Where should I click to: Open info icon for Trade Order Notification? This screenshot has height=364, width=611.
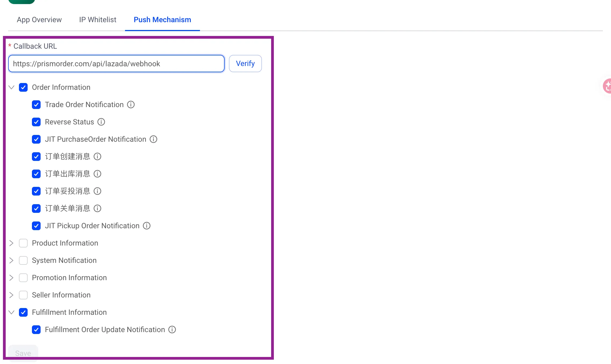(131, 105)
